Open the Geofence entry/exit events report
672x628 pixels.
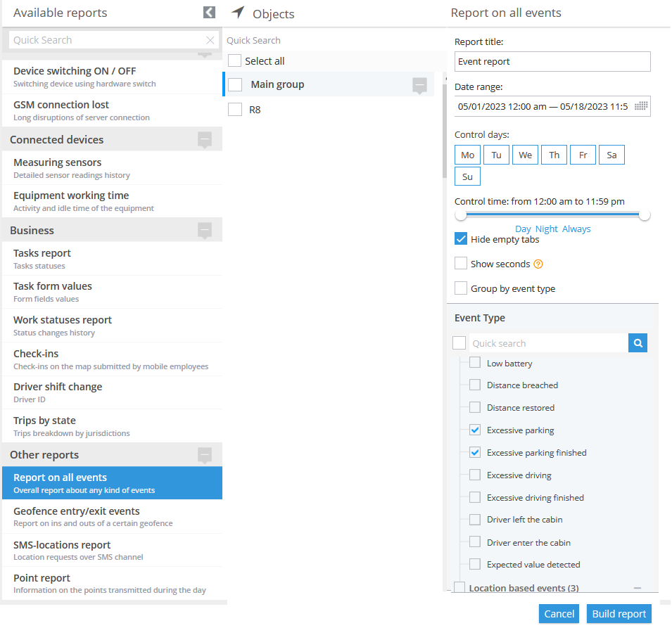click(x=113, y=517)
